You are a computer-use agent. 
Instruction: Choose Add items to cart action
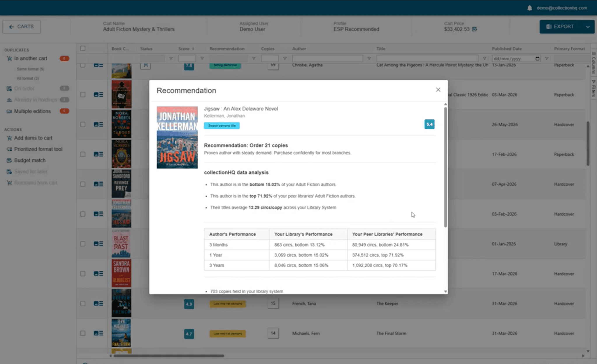pyautogui.click(x=33, y=138)
